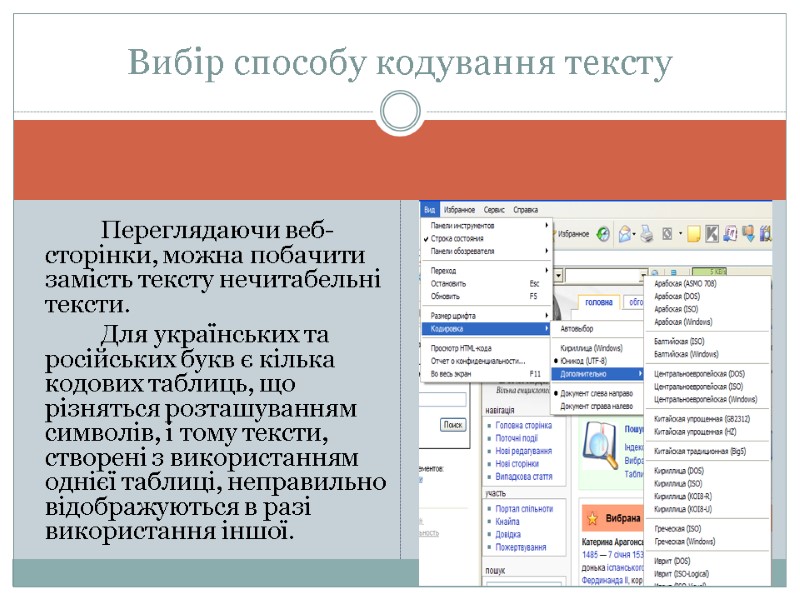Screen dimensions: 800x600
Task: Click the K logo toolbar icon
Action: pos(712,234)
